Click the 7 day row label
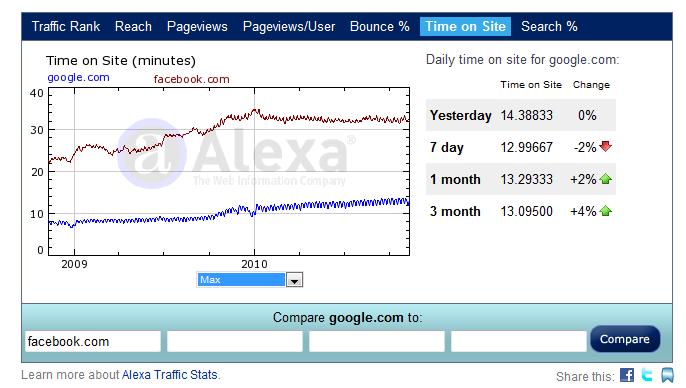Image resolution: width=686 pixels, height=388 pixels. 447,147
